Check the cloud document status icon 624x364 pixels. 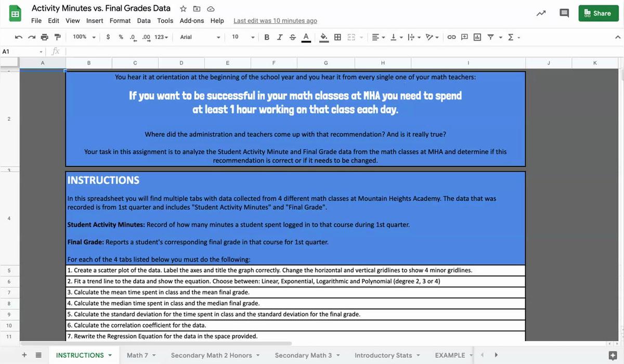click(x=211, y=9)
